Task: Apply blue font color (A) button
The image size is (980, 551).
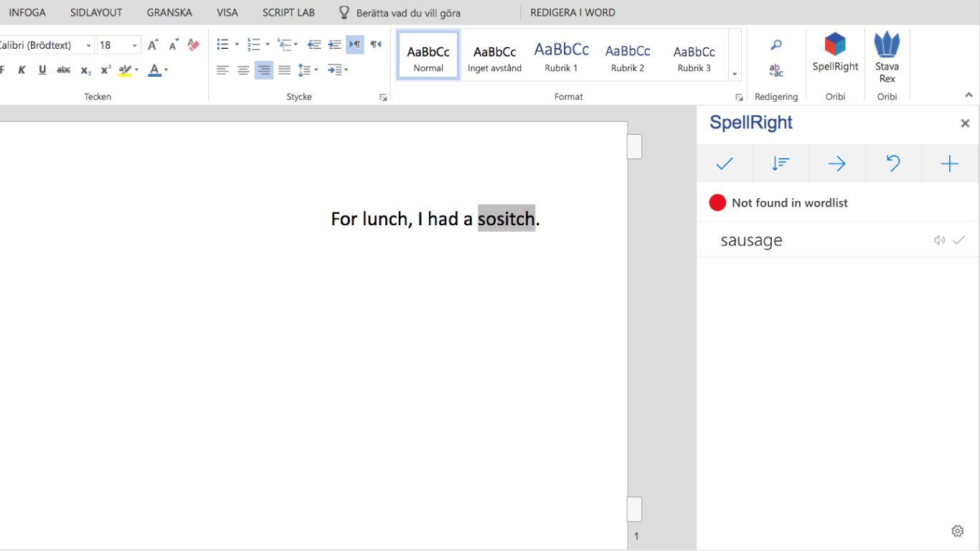Action: coord(154,70)
